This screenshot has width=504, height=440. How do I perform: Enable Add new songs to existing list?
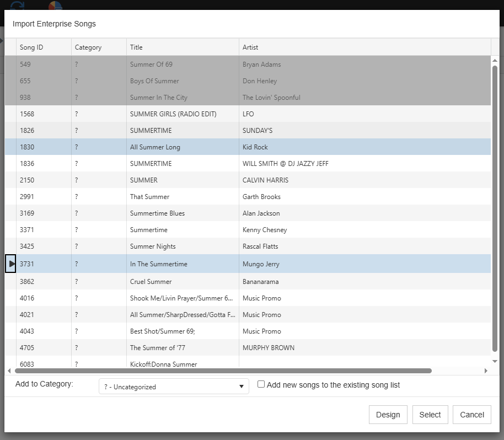[x=261, y=385]
